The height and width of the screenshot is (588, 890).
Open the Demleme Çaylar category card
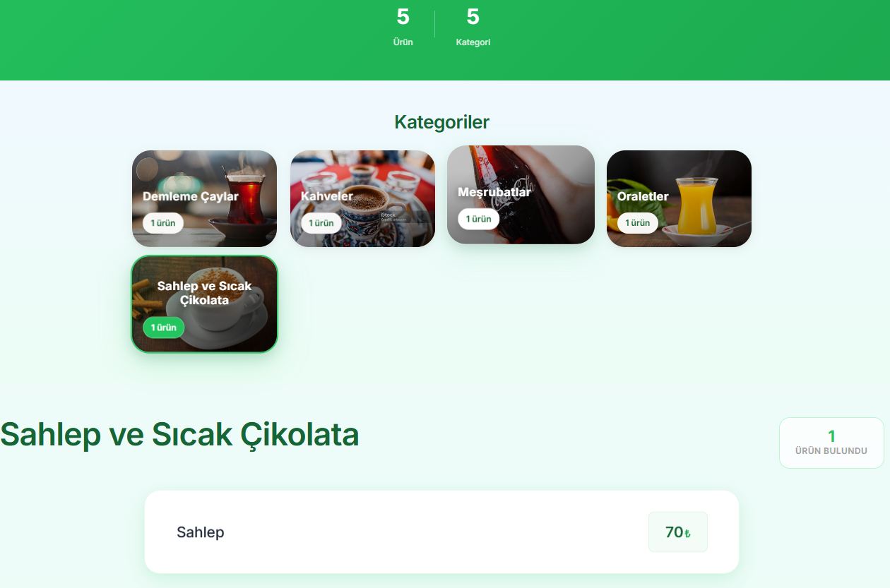coord(204,198)
